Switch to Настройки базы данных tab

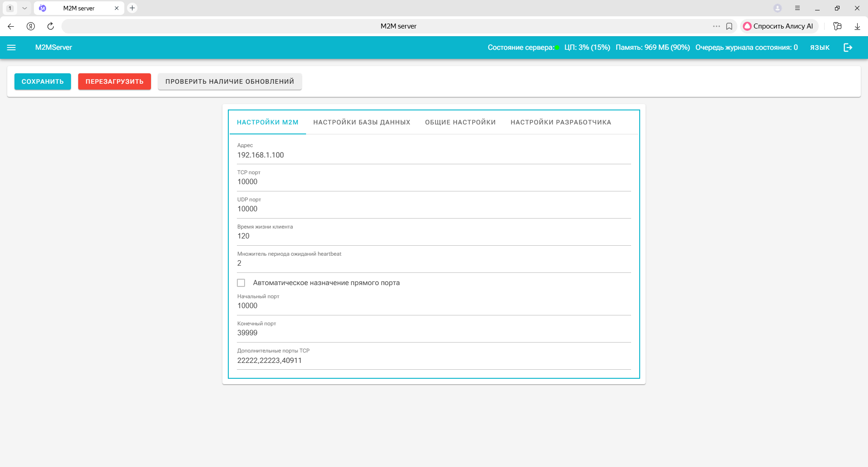pyautogui.click(x=362, y=122)
